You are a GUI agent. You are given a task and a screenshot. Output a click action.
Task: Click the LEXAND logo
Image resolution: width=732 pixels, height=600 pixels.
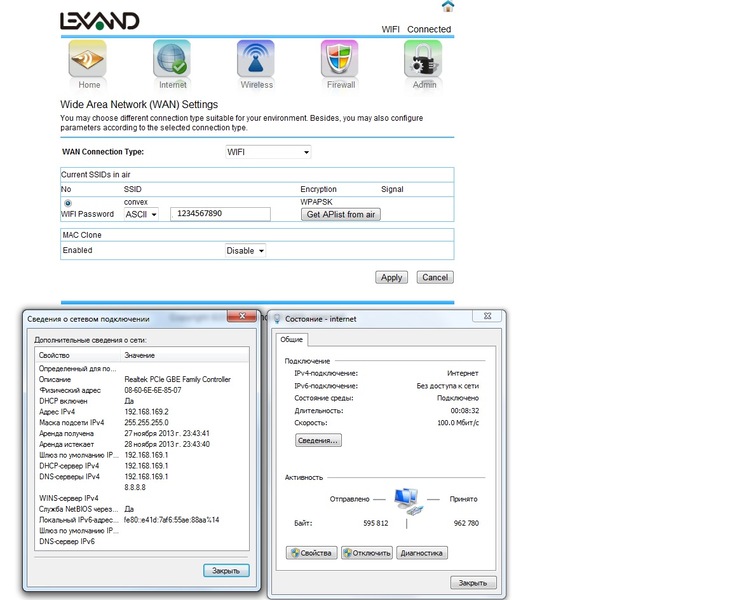point(99,20)
